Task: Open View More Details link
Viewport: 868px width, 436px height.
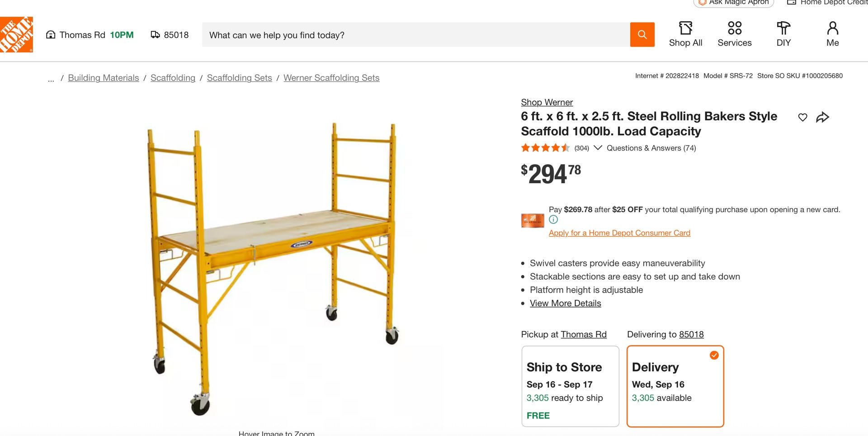Action: click(x=565, y=303)
